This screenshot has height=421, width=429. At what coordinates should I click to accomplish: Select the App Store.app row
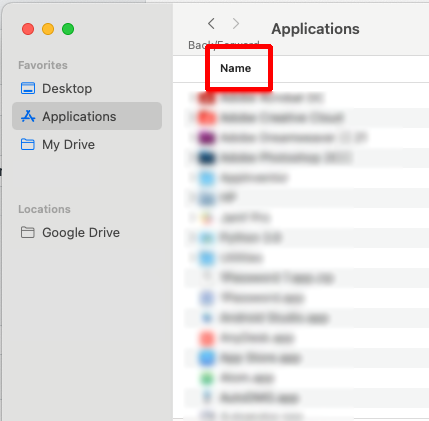coord(306,358)
